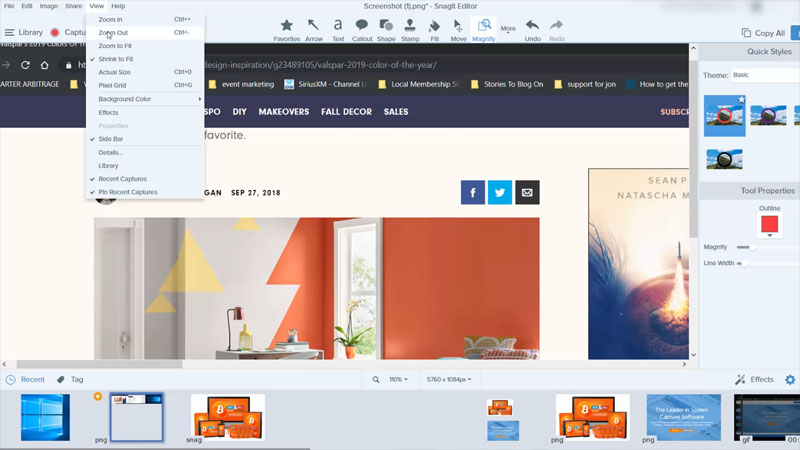Toggle Shrink to Fit option

pos(115,59)
